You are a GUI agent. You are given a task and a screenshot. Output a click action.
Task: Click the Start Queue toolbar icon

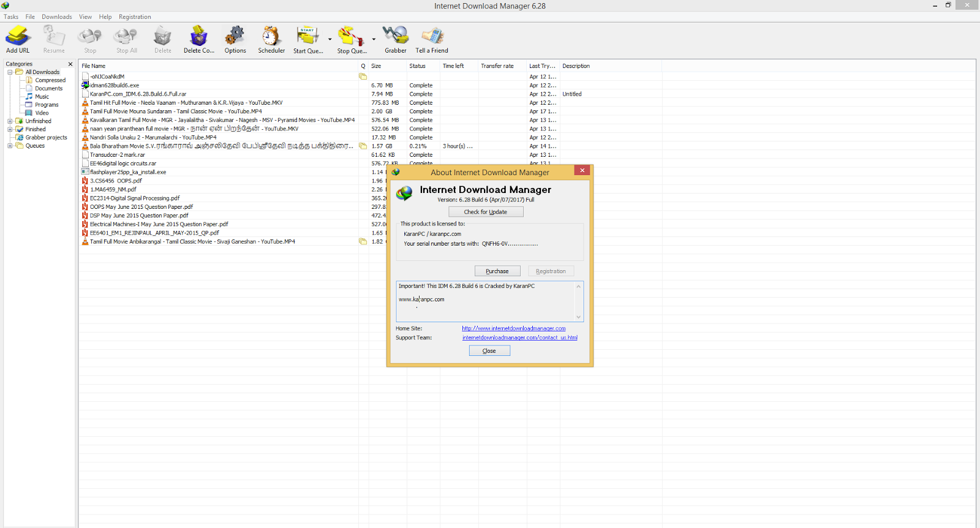(308, 40)
